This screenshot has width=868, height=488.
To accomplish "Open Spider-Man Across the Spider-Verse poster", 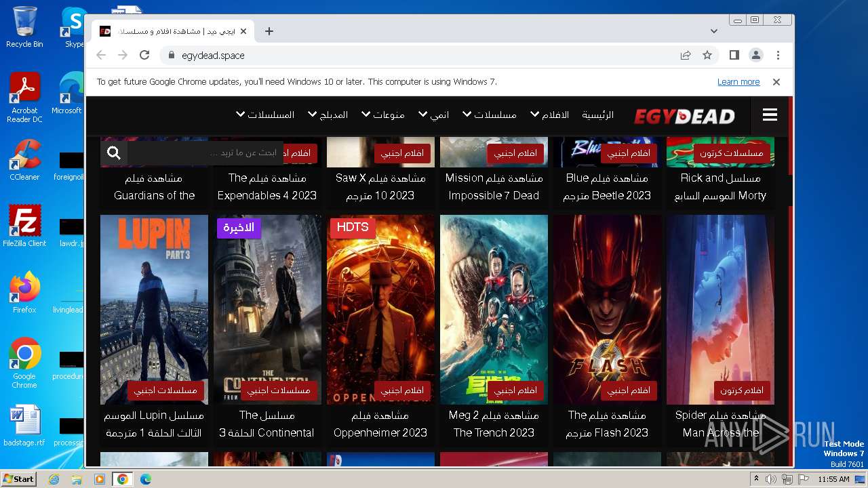I will point(720,310).
